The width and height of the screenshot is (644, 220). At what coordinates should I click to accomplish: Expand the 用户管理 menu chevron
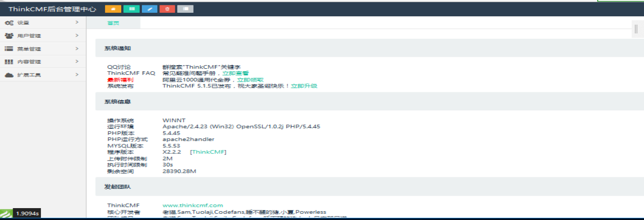tap(77, 36)
